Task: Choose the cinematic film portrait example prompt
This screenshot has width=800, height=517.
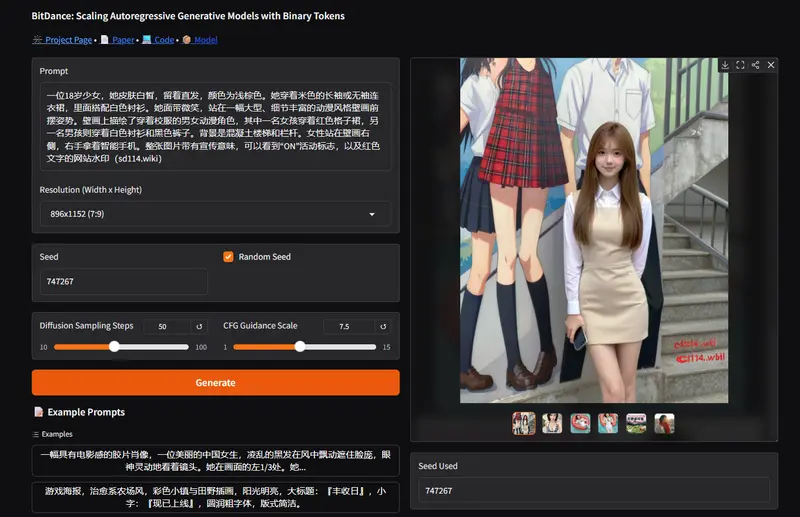Action: tap(215, 461)
